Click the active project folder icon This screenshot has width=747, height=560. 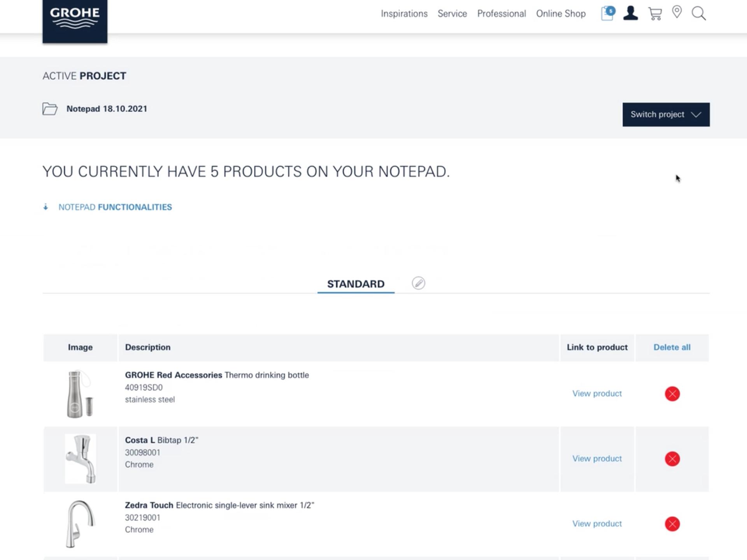[50, 109]
